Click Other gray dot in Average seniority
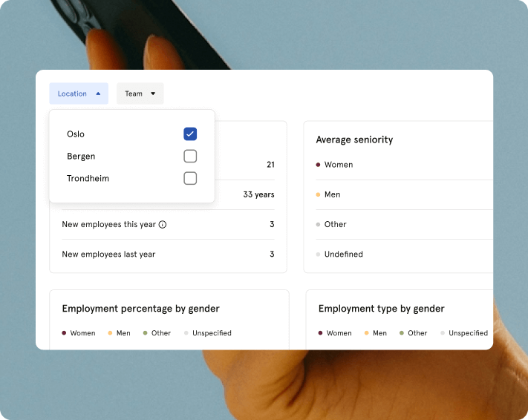This screenshot has height=420, width=528. [x=318, y=224]
